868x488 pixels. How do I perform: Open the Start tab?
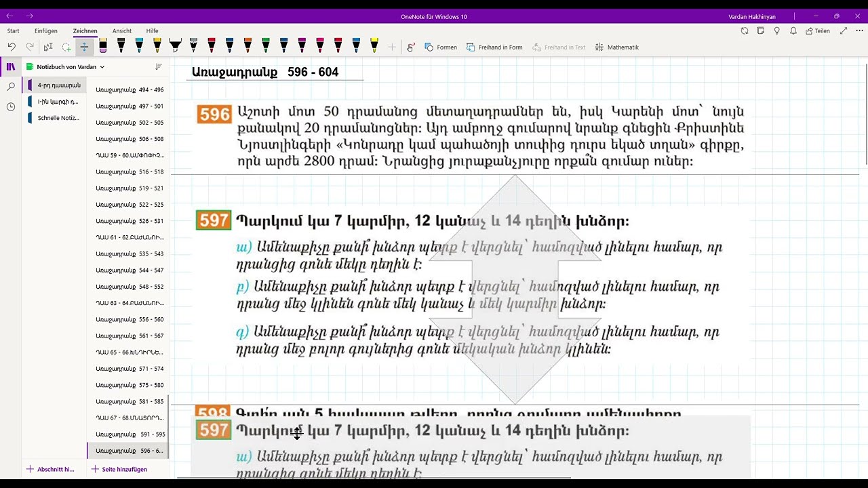tap(13, 30)
